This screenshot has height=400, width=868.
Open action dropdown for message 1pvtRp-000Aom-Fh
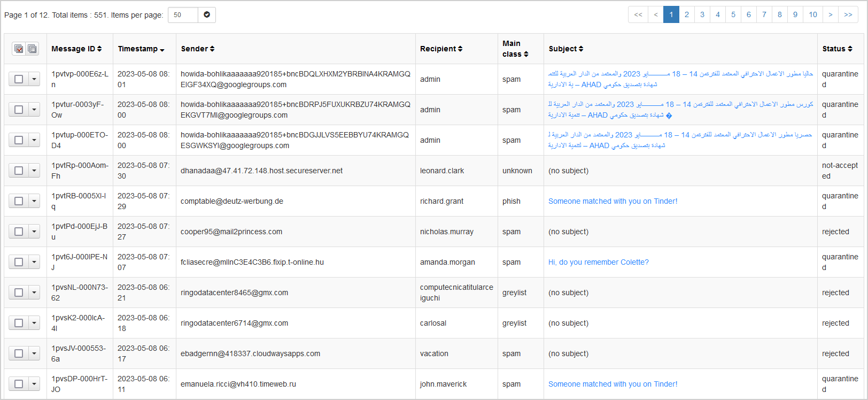[x=34, y=171]
